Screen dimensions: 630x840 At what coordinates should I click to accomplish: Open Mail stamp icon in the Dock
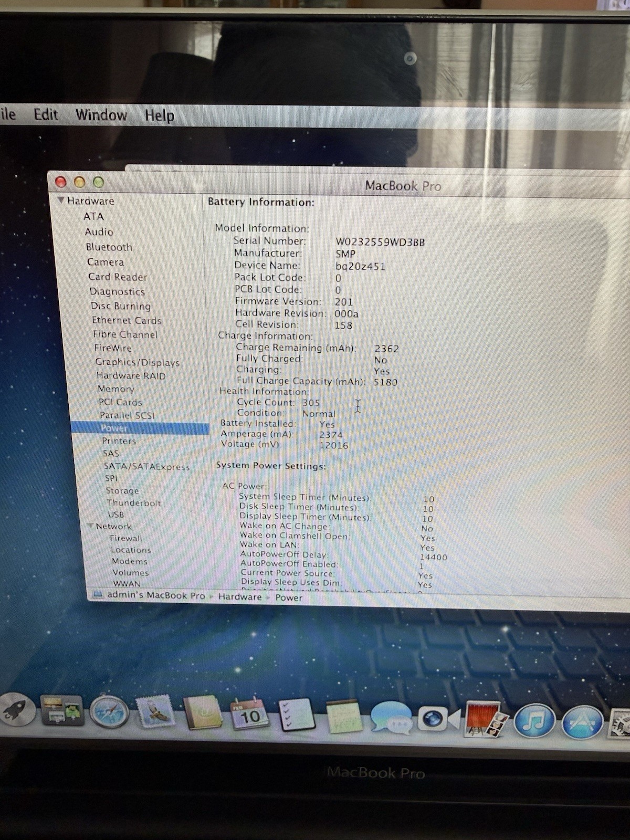click(x=155, y=712)
